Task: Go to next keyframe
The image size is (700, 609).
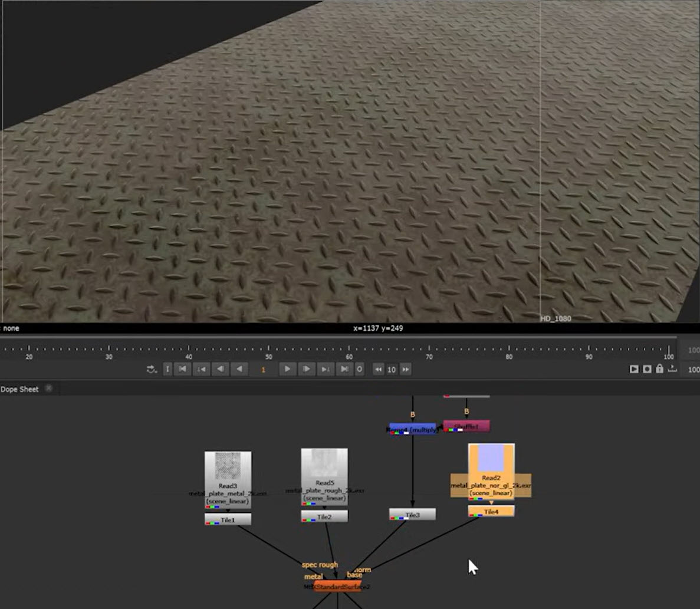Action: (x=326, y=369)
